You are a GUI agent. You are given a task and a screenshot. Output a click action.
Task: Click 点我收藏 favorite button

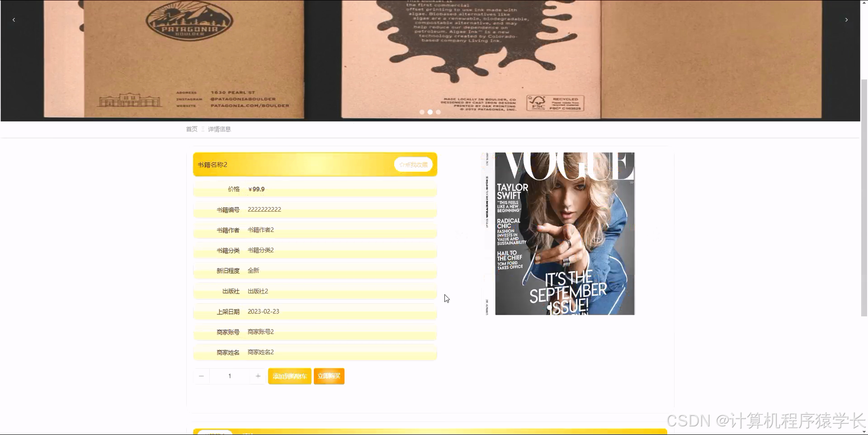tap(413, 165)
